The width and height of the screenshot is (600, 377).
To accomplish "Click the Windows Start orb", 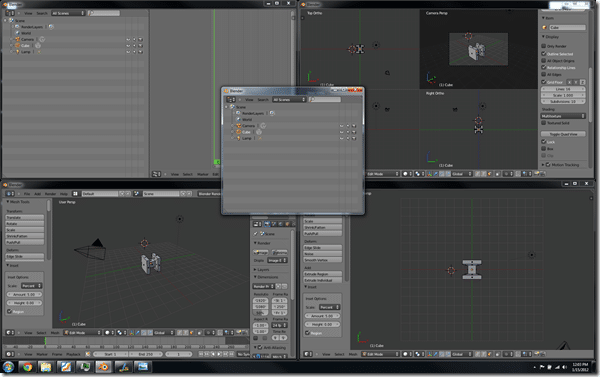I will pyautogui.click(x=8, y=367).
